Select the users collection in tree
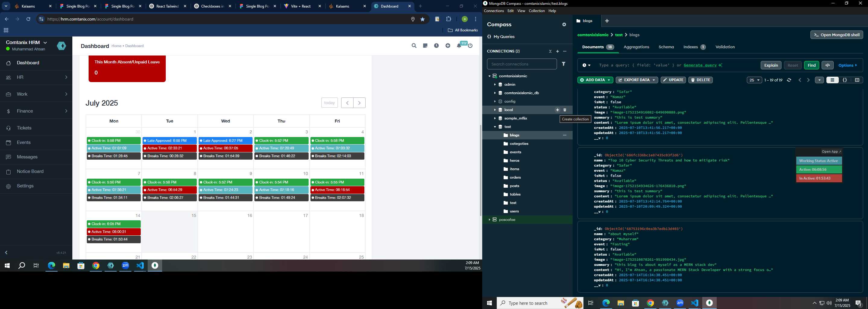The width and height of the screenshot is (868, 309). (x=514, y=212)
